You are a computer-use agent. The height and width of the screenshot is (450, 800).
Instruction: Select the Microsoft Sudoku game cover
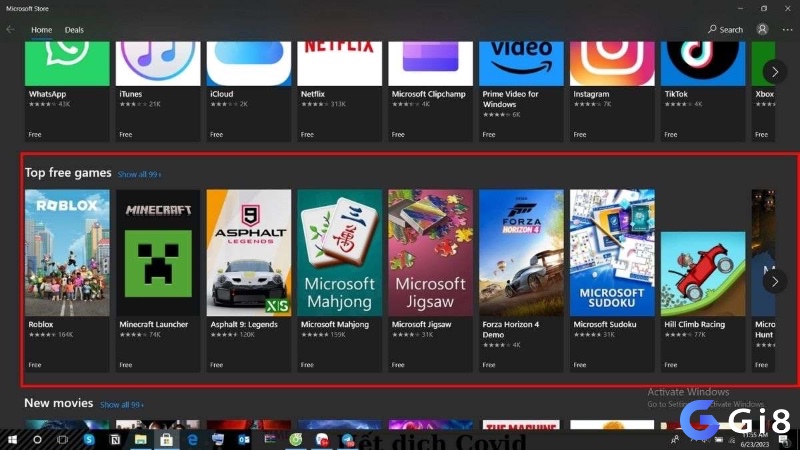[612, 253]
